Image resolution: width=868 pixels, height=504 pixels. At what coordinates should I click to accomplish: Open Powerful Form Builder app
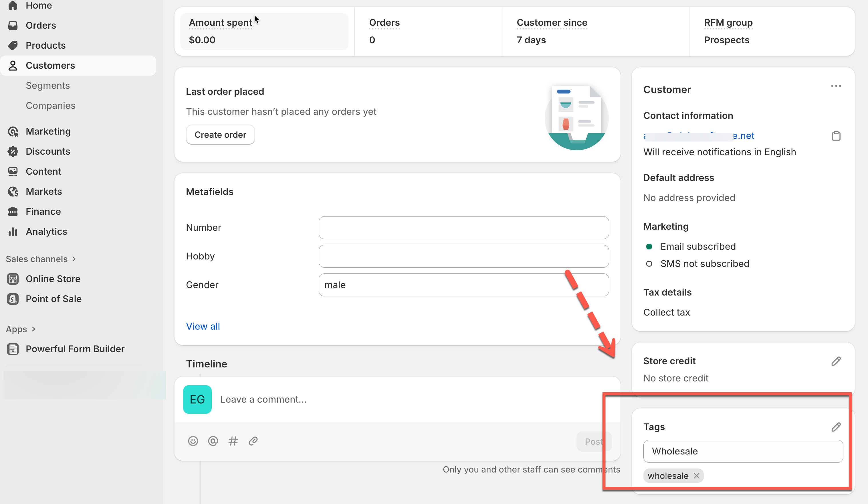[x=75, y=349]
